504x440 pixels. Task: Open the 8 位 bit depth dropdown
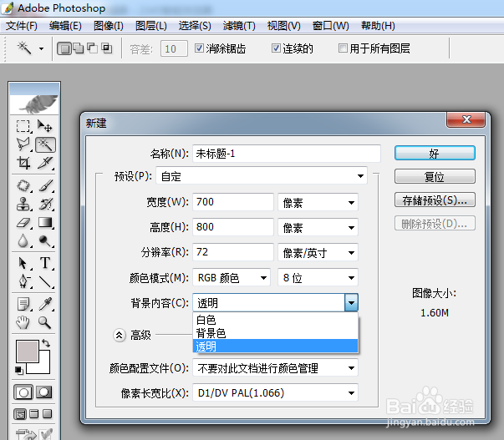[318, 277]
